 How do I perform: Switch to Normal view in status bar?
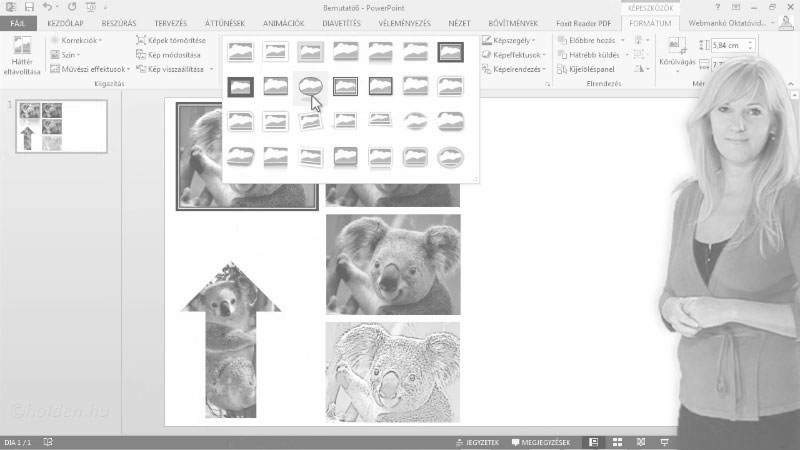(593, 442)
